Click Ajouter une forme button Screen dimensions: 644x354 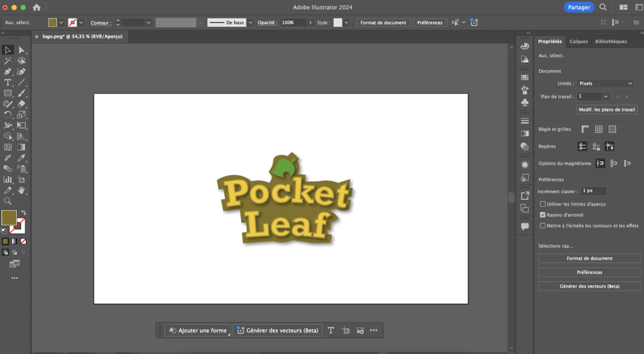(198, 330)
